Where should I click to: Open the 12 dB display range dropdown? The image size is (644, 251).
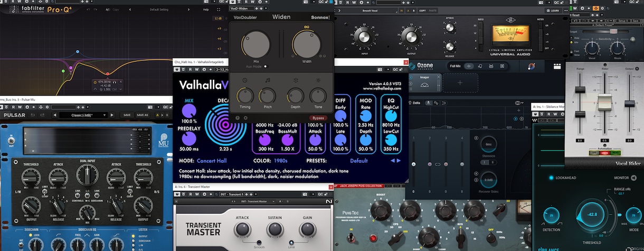(218, 18)
